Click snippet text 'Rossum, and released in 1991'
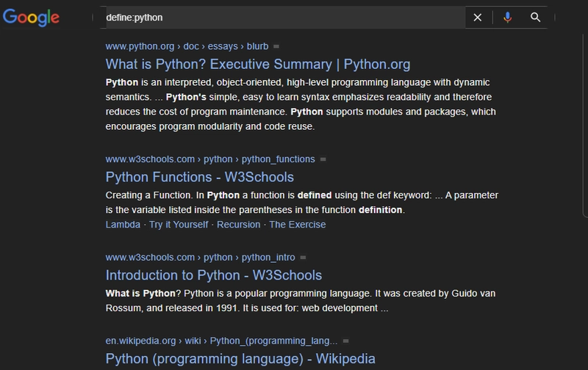The image size is (588, 370). pos(171,308)
